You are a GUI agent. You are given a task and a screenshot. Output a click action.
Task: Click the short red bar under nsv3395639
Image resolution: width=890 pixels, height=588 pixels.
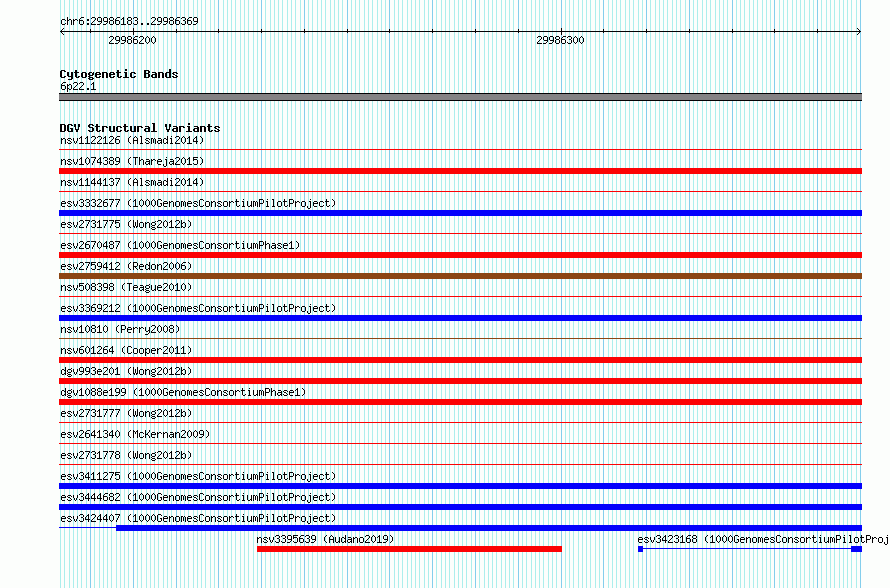[x=409, y=549]
